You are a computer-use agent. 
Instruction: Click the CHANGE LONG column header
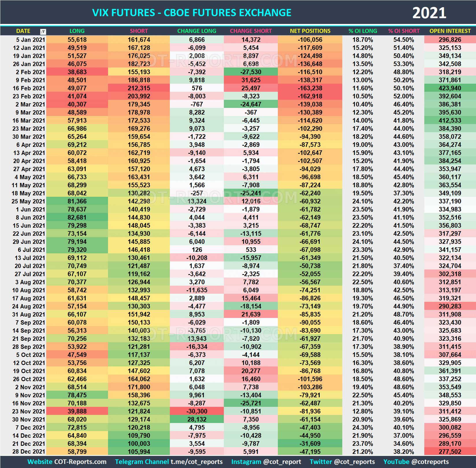(197, 31)
